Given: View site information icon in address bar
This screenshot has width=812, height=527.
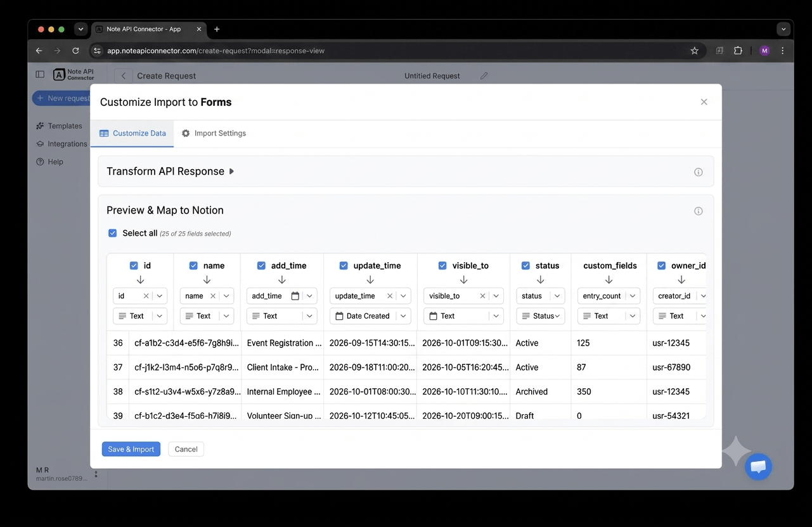Looking at the screenshot, I should pos(97,51).
